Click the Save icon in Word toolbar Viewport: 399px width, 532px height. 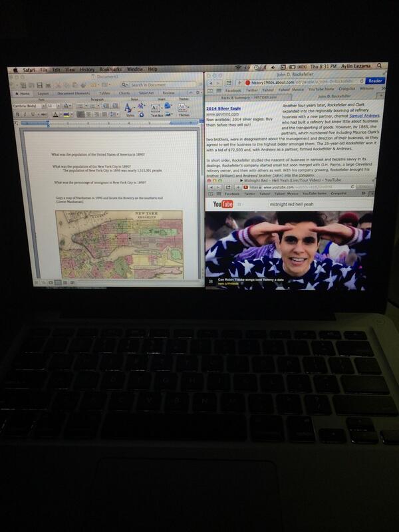pos(40,85)
